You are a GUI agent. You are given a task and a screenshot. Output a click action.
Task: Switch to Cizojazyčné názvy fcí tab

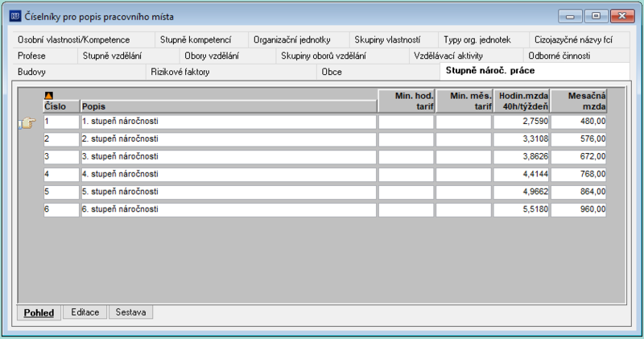[x=580, y=39]
